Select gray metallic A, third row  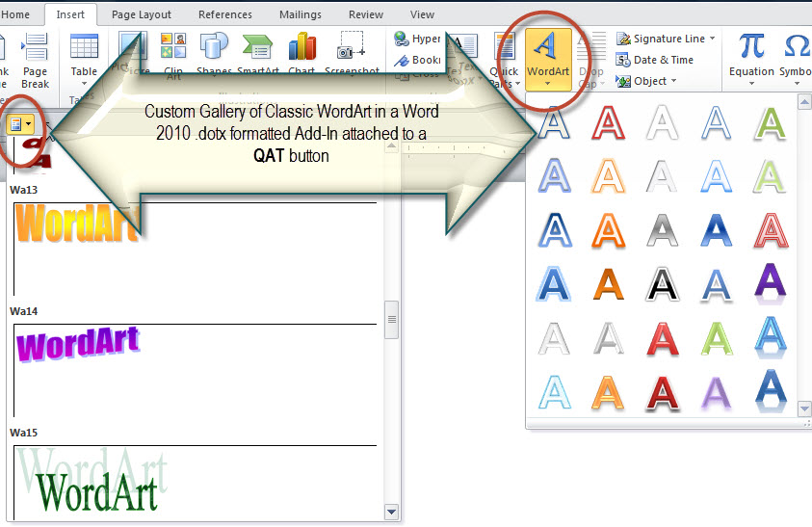coord(663,230)
